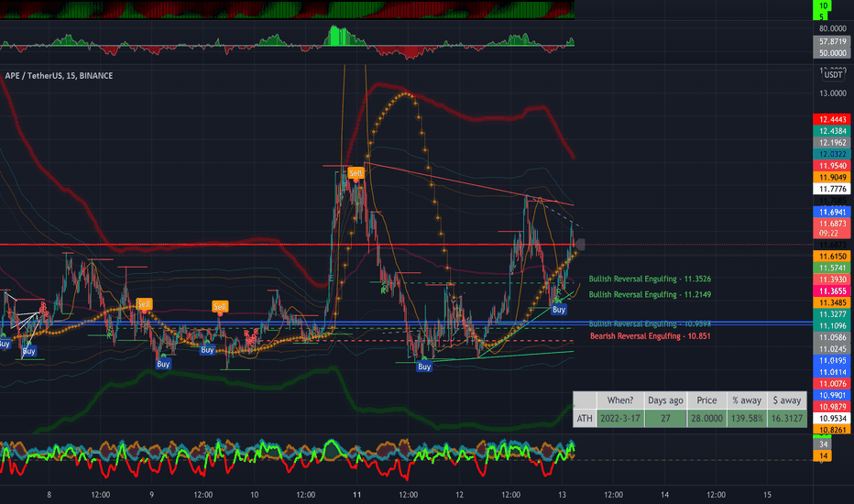
Task: Open the USDT currency selector on the price axis
Action: [x=833, y=74]
